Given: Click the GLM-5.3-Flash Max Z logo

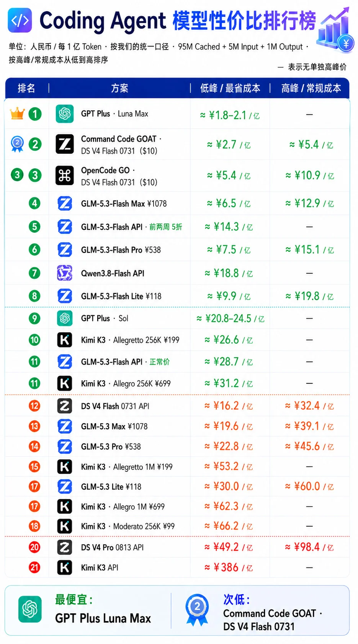Looking at the screenshot, I should click(x=65, y=203).
